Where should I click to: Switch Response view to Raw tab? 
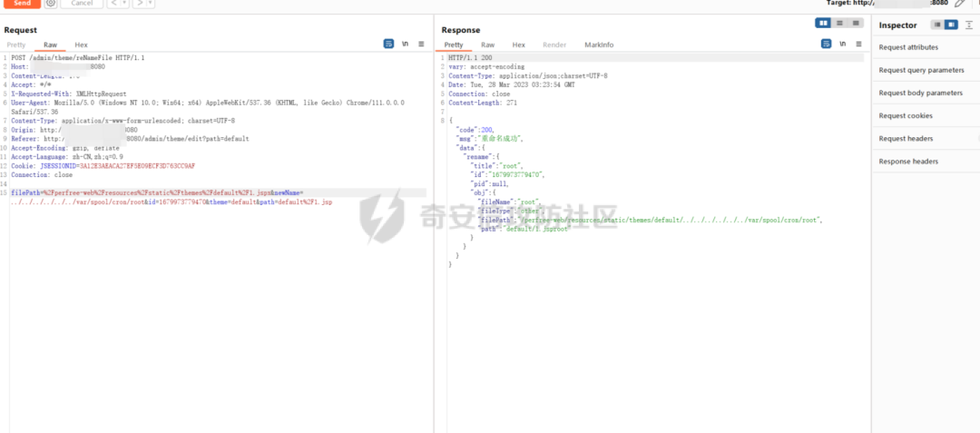pos(488,45)
